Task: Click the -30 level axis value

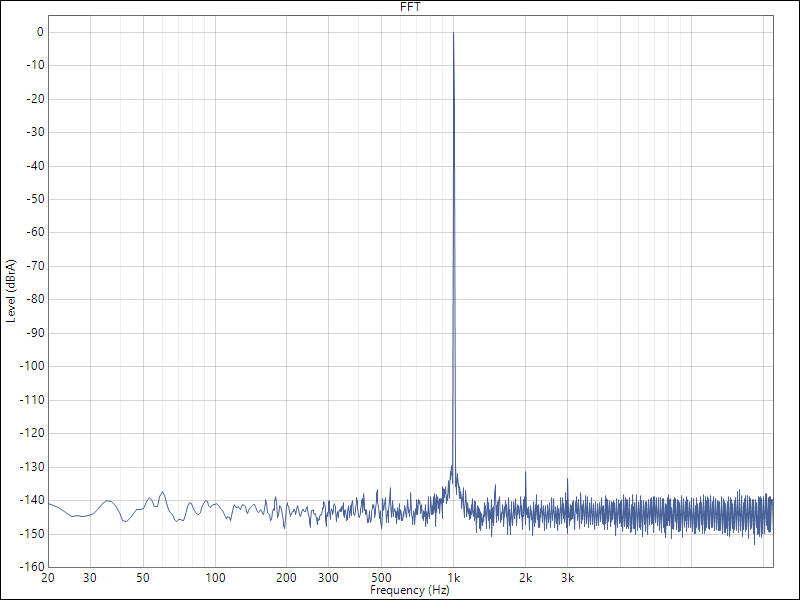Action: point(35,132)
